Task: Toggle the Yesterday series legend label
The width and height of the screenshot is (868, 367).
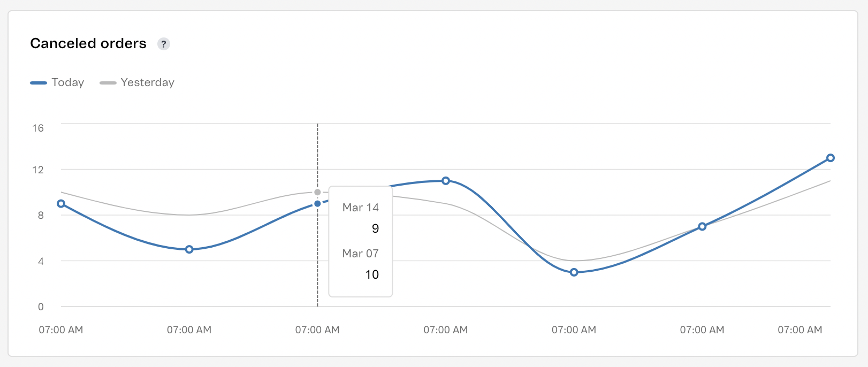Action: point(148,82)
